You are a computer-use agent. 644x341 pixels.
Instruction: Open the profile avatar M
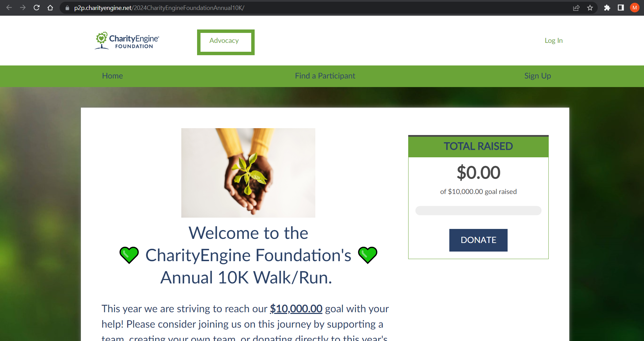[x=634, y=8]
